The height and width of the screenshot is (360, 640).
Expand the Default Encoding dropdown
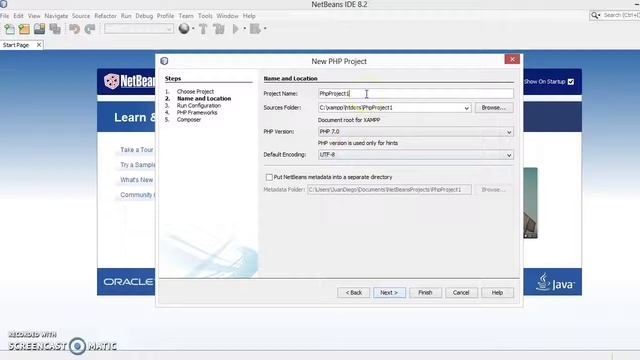tap(509, 155)
